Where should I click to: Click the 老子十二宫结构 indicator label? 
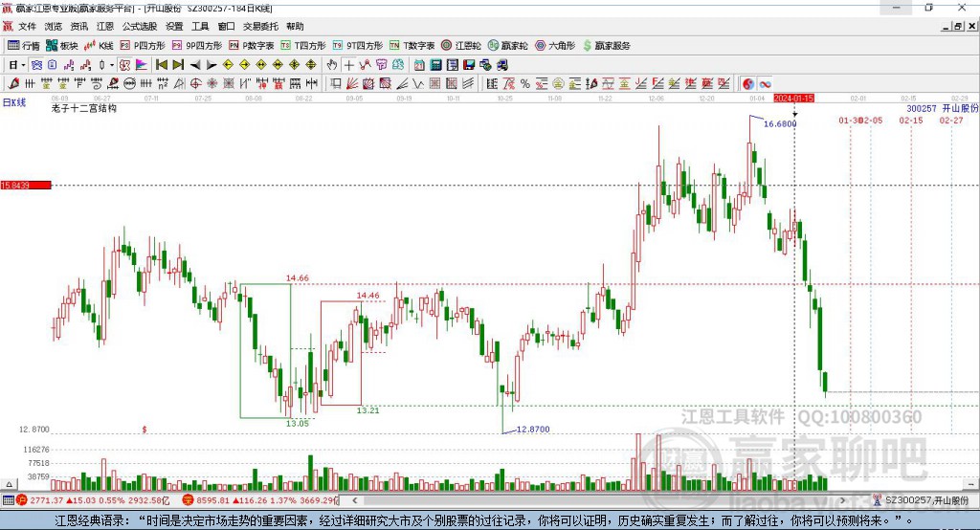click(84, 108)
